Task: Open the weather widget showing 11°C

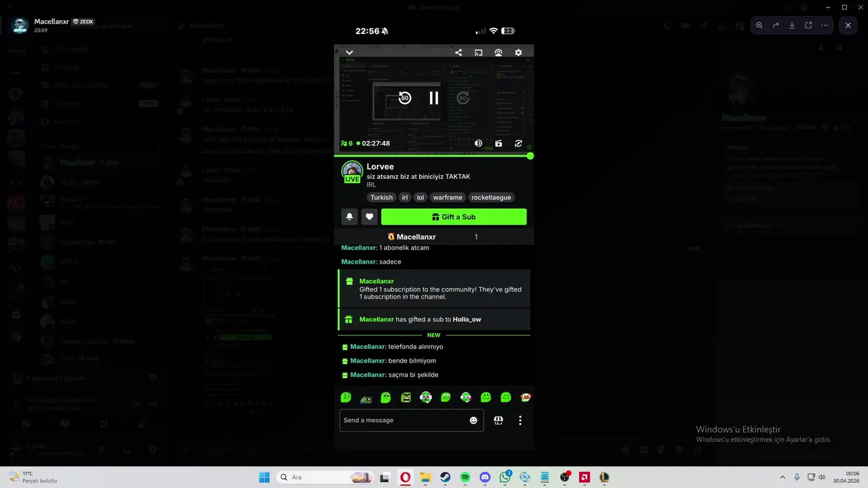Action: (x=32, y=477)
